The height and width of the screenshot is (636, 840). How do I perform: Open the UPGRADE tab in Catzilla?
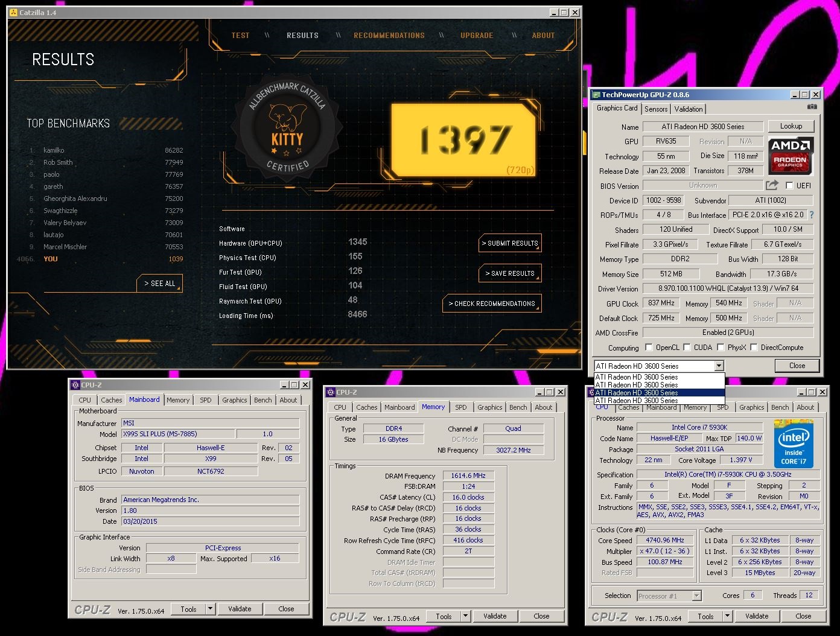coord(477,36)
